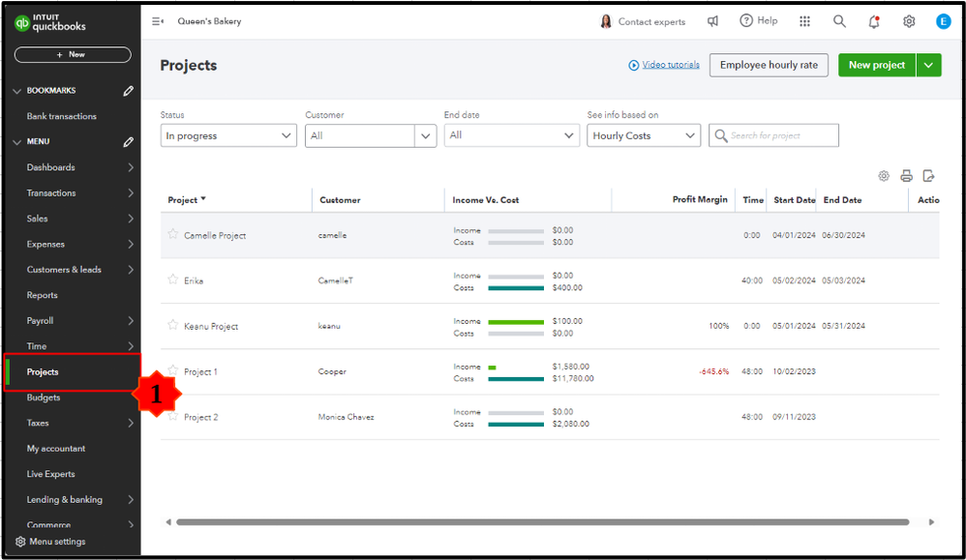
Task: Toggle the Keanu Project star
Action: tap(173, 325)
